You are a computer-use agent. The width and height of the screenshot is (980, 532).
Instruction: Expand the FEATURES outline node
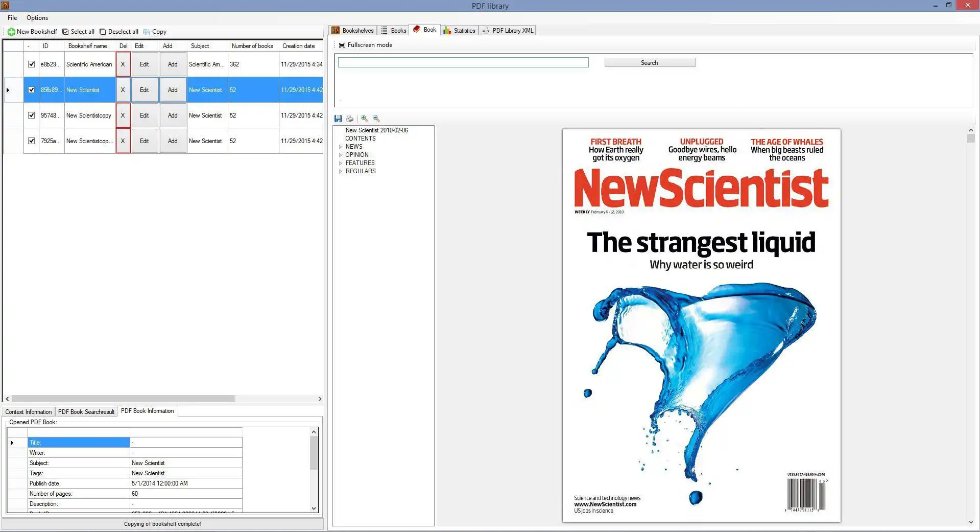point(341,163)
